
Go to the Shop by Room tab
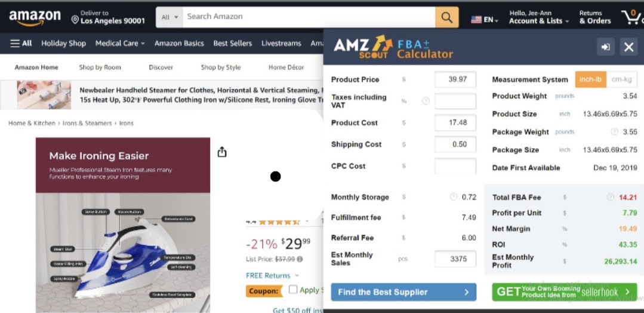(x=100, y=67)
